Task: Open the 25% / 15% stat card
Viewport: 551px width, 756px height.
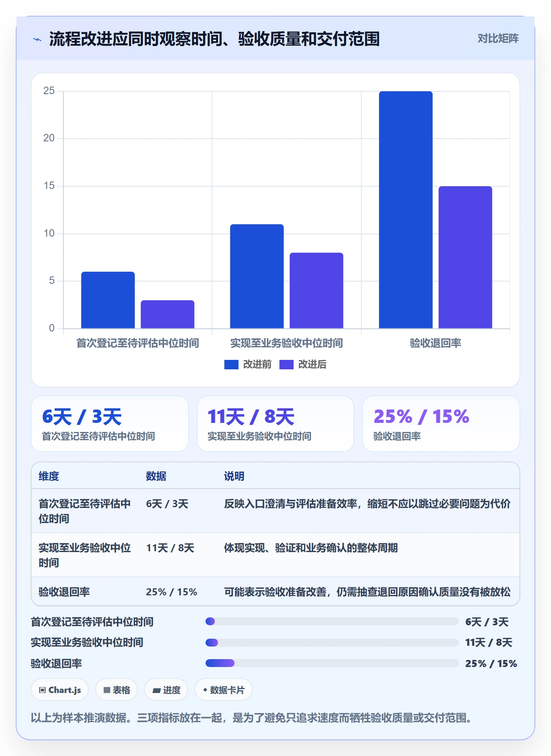Action: 441,424
